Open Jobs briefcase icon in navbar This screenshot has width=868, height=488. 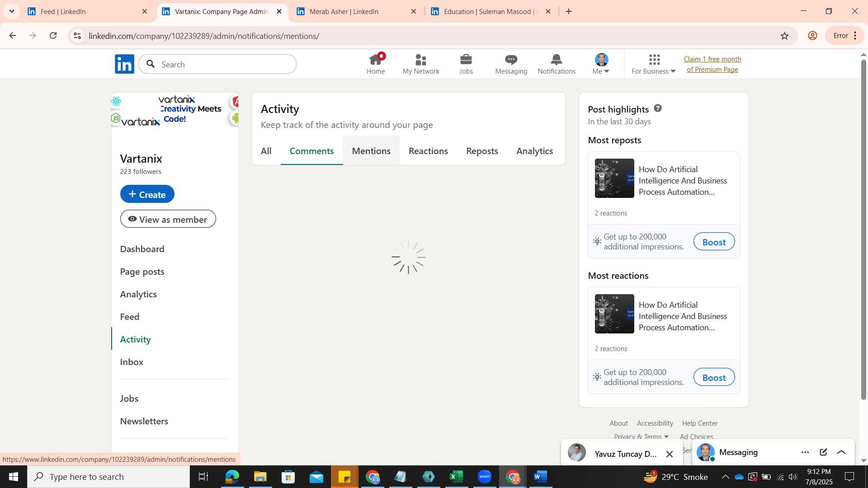(466, 64)
